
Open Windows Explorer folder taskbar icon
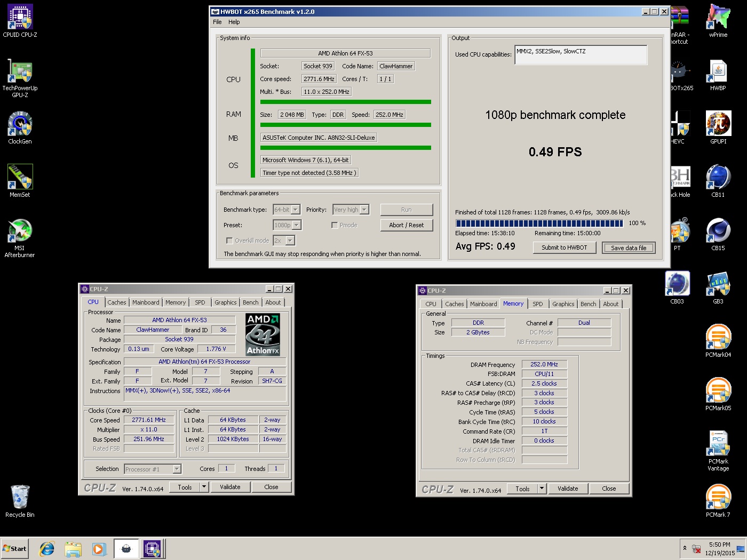point(73,548)
